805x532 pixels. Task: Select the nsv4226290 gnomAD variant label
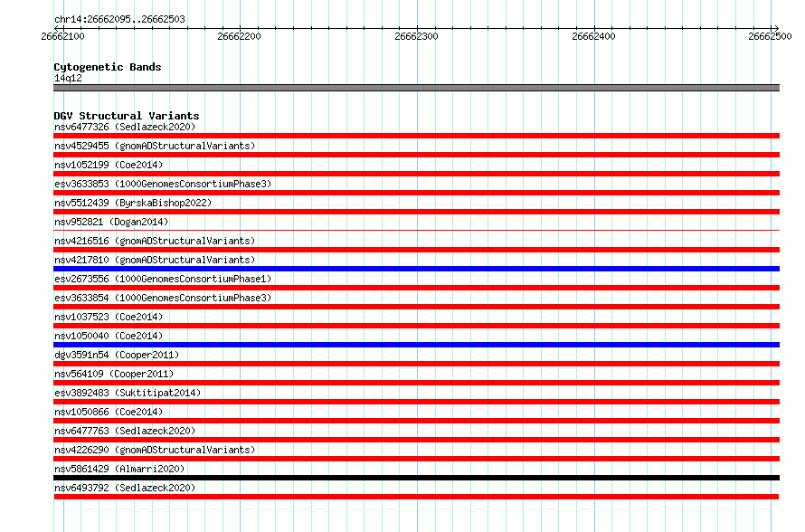(155, 450)
